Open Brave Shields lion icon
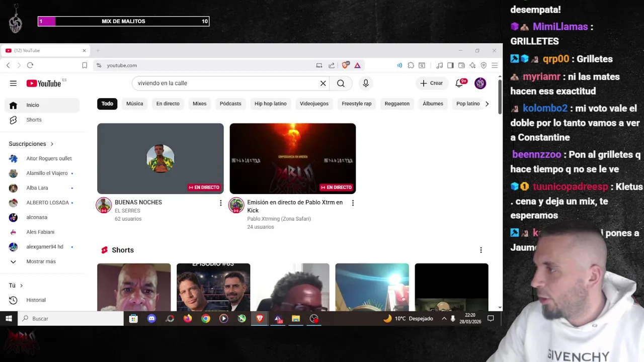The height and width of the screenshot is (362, 644). click(346, 65)
